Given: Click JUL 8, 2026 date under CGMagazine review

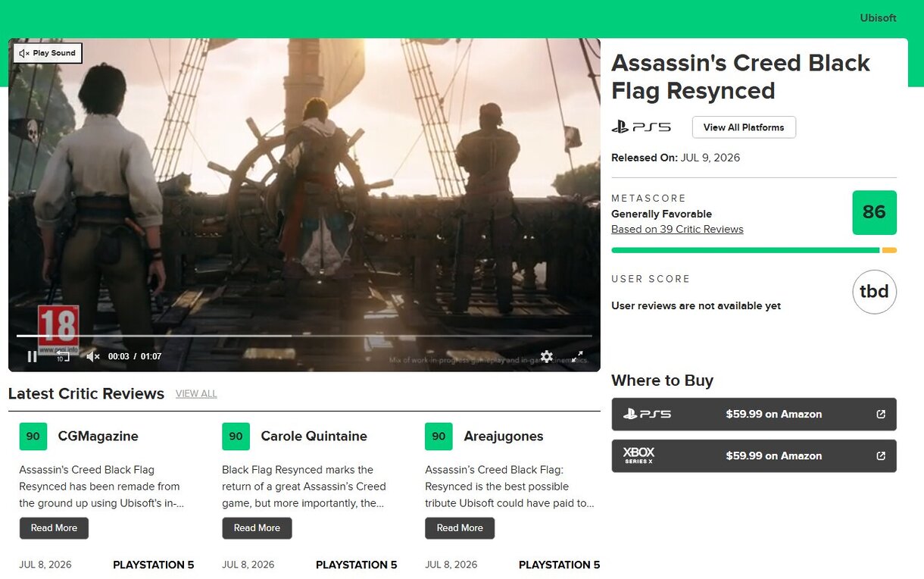Looking at the screenshot, I should coord(45,565).
